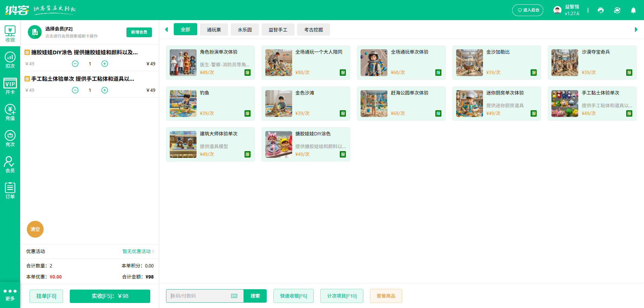
Task: Open the 扣次 deduction sidebar icon
Action: pyautogui.click(x=10, y=60)
